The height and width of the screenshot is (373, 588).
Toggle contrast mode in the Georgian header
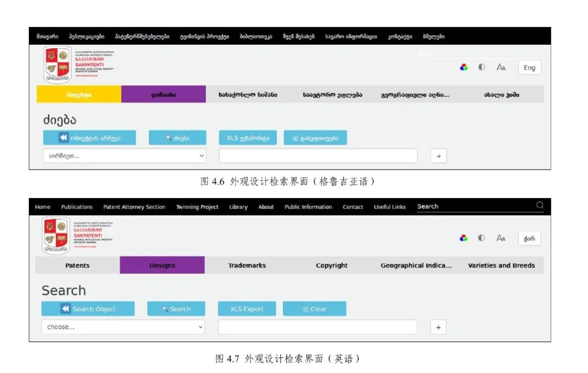pyautogui.click(x=482, y=67)
